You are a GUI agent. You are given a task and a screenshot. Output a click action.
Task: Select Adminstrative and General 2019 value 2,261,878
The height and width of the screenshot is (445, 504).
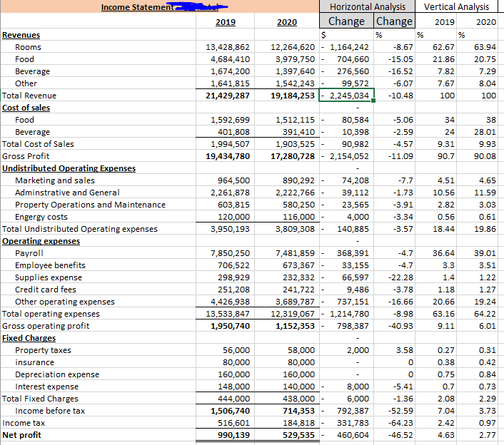pos(230,193)
